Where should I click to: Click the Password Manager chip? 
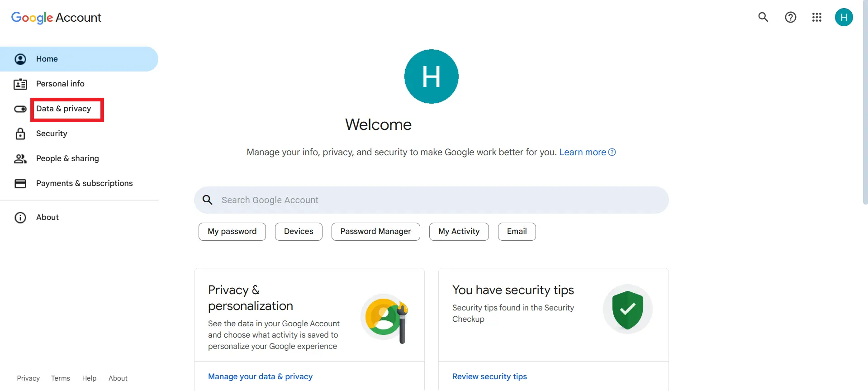point(375,231)
